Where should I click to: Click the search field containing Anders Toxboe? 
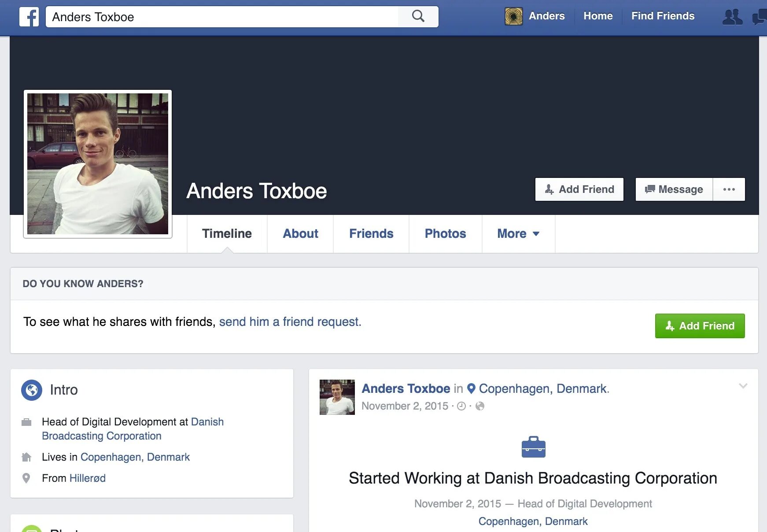tap(222, 17)
